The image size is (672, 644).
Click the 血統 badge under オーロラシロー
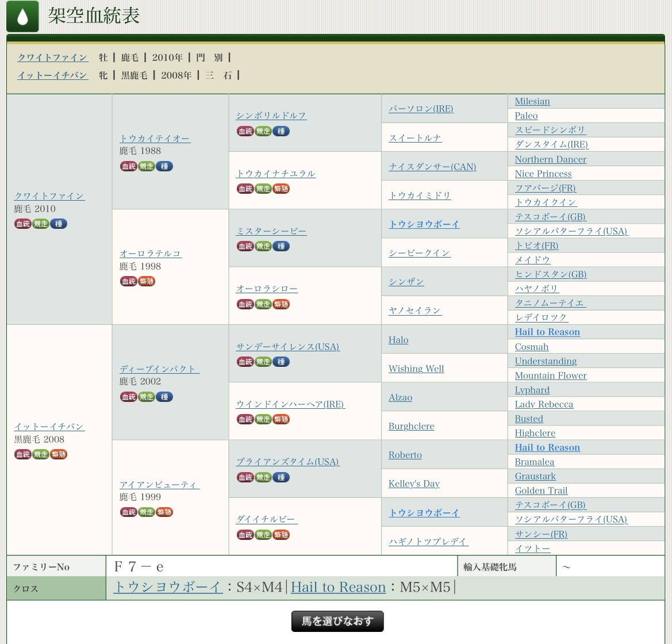[x=245, y=304]
